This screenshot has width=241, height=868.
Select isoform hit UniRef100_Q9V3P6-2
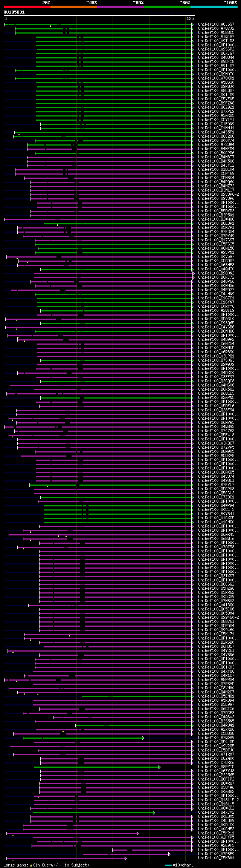point(218,195)
